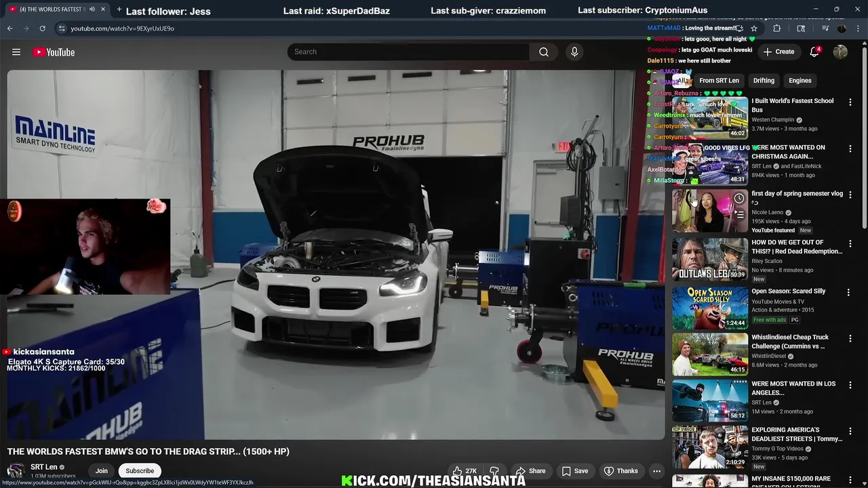The image size is (868, 488).
Task: Open options for Red Dead Redemption video
Action: [850, 243]
